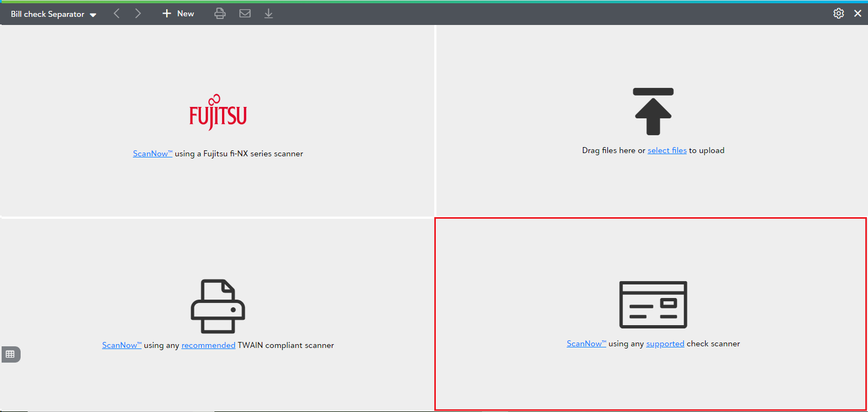
Task: Go to the previous item arrow
Action: 117,14
